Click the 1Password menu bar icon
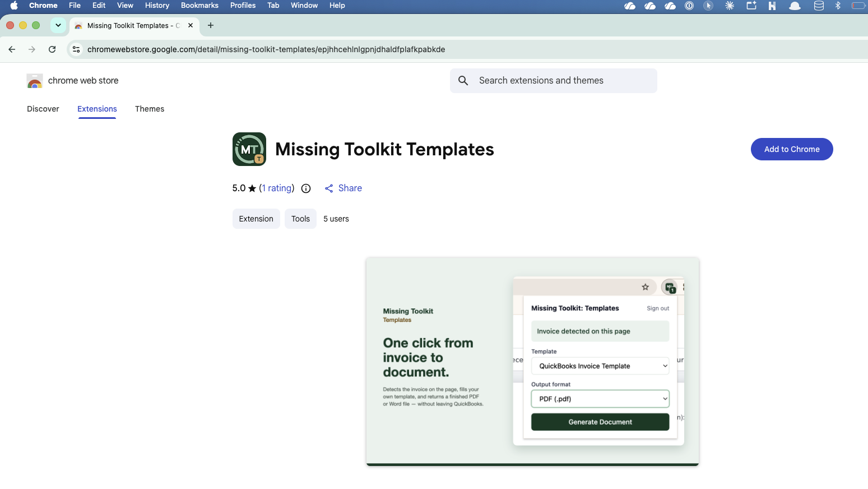 pyautogui.click(x=689, y=6)
